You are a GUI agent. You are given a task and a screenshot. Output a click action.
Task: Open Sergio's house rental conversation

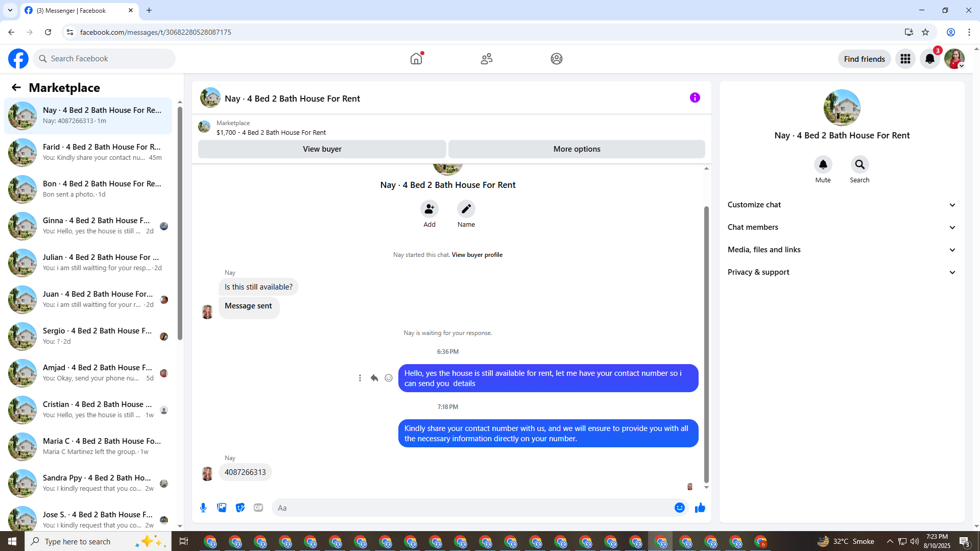tap(88, 336)
